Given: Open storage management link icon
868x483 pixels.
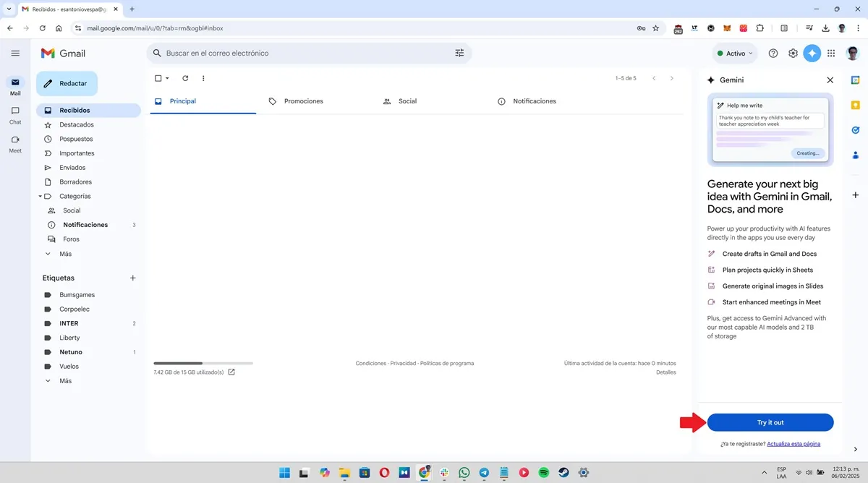Looking at the screenshot, I should [x=231, y=372].
